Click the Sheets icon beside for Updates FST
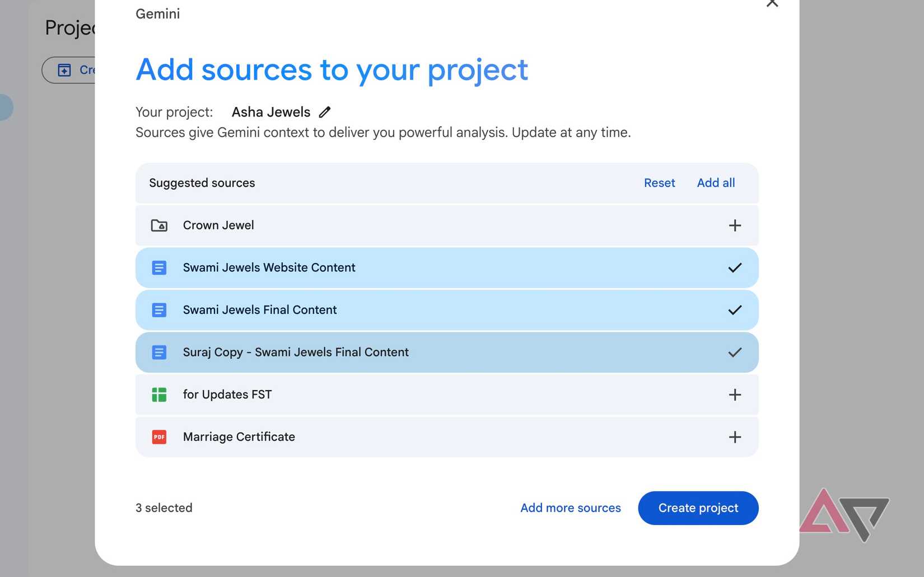 [159, 395]
